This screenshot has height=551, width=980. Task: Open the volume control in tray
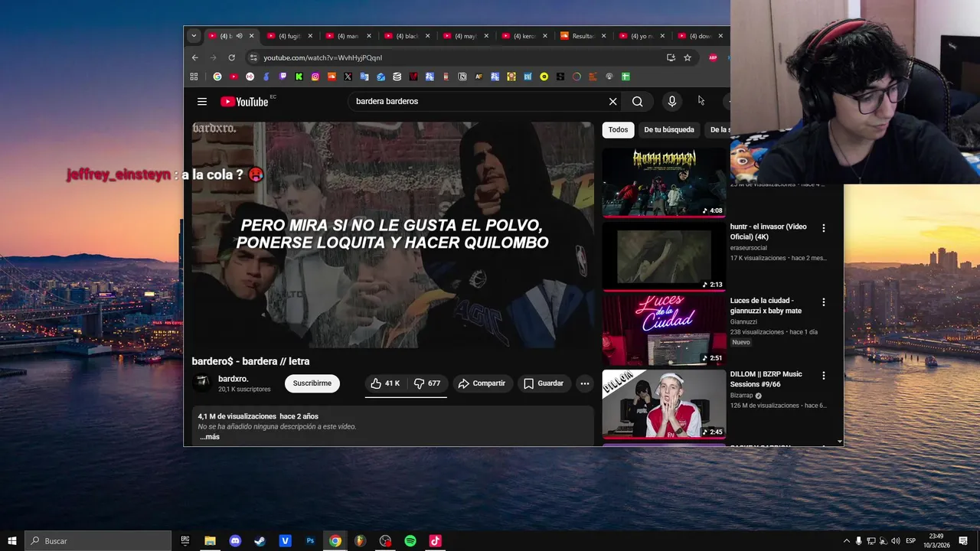click(x=895, y=541)
